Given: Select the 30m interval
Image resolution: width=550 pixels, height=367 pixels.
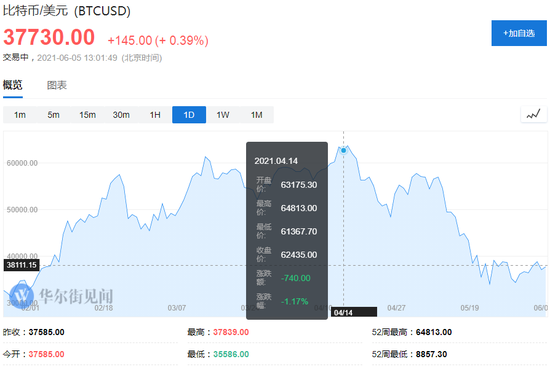Looking at the screenshot, I should 121,115.
